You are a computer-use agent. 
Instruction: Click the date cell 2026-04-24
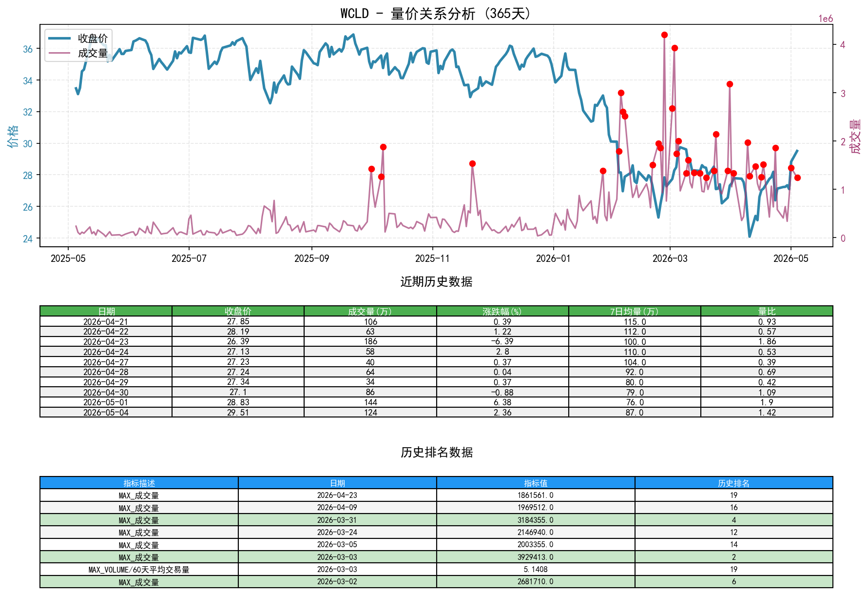point(106,352)
